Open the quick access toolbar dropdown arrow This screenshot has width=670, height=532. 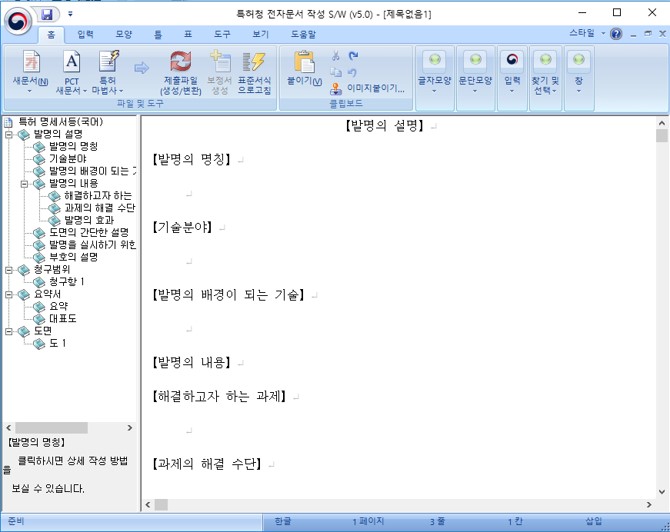pyautogui.click(x=70, y=14)
